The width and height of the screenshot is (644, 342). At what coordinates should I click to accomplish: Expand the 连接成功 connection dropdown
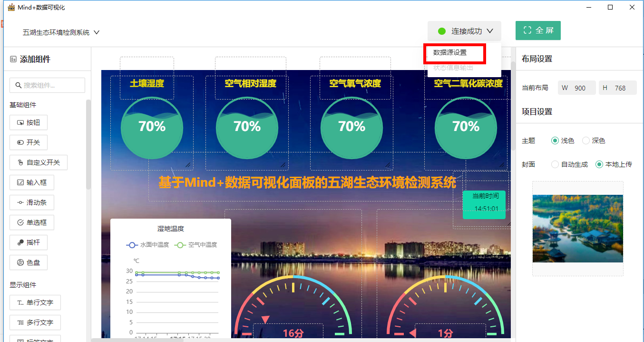[x=464, y=31]
